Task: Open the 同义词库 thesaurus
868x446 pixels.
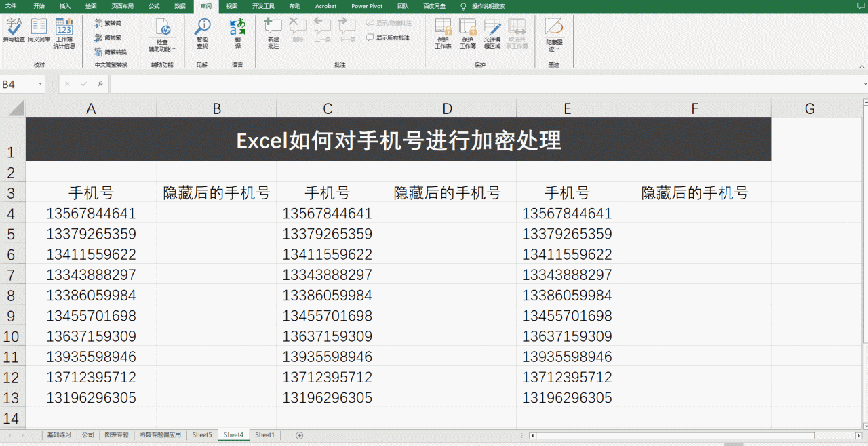Action: [x=39, y=31]
